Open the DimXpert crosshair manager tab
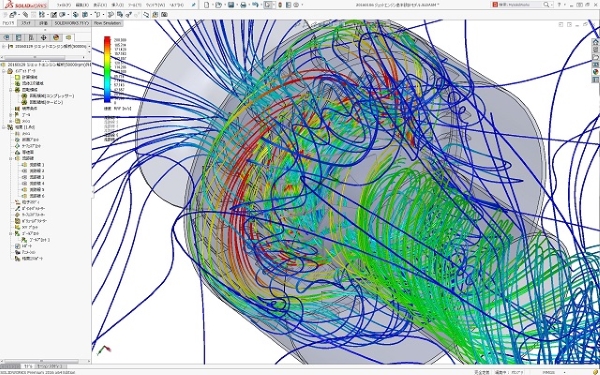Screen dimensions: 600x375 pos(43,37)
